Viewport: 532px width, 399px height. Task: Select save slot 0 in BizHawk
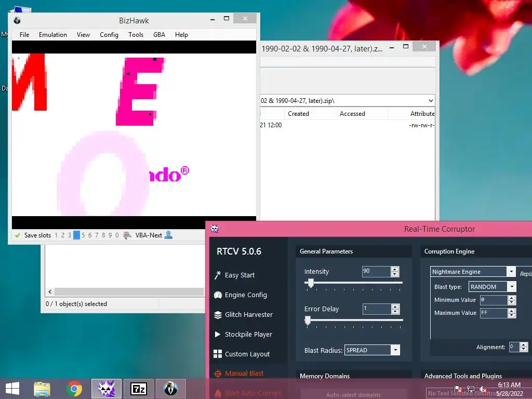click(x=117, y=235)
